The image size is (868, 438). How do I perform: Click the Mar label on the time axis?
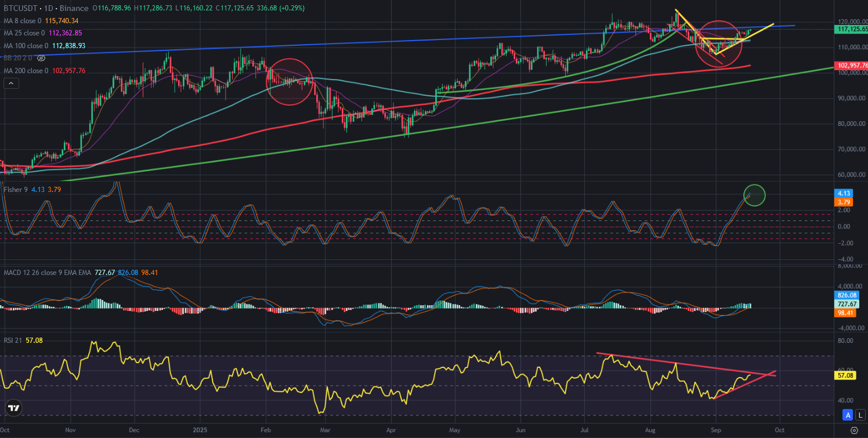pyautogui.click(x=325, y=430)
